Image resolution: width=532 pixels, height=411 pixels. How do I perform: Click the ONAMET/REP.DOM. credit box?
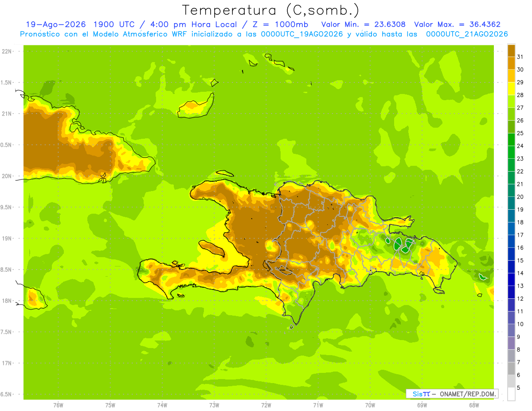click(452, 394)
